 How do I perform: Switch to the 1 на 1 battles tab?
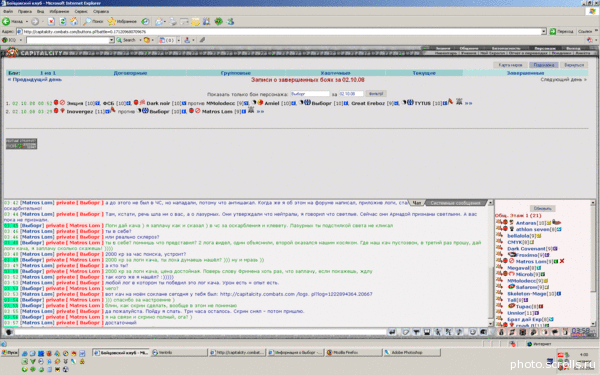(x=48, y=73)
